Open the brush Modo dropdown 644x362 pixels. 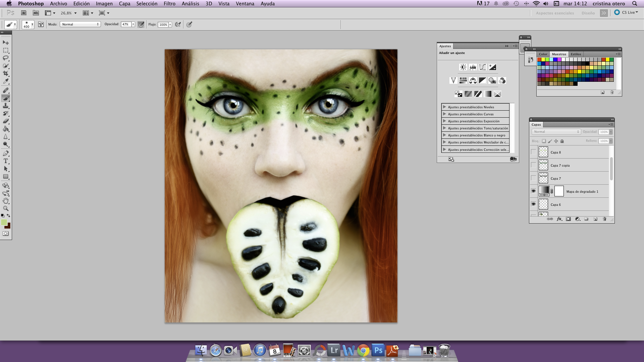[80, 24]
